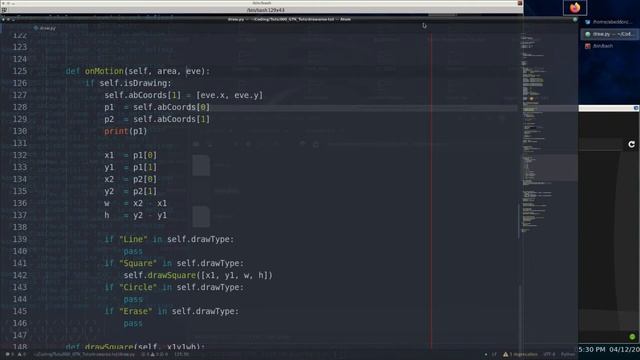The image size is (640, 360).
Task: Click 'pass' under the Line condition
Action: (x=133, y=251)
